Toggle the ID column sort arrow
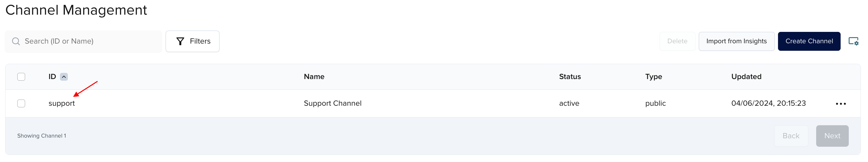Image resolution: width=868 pixels, height=162 pixels. point(64,77)
